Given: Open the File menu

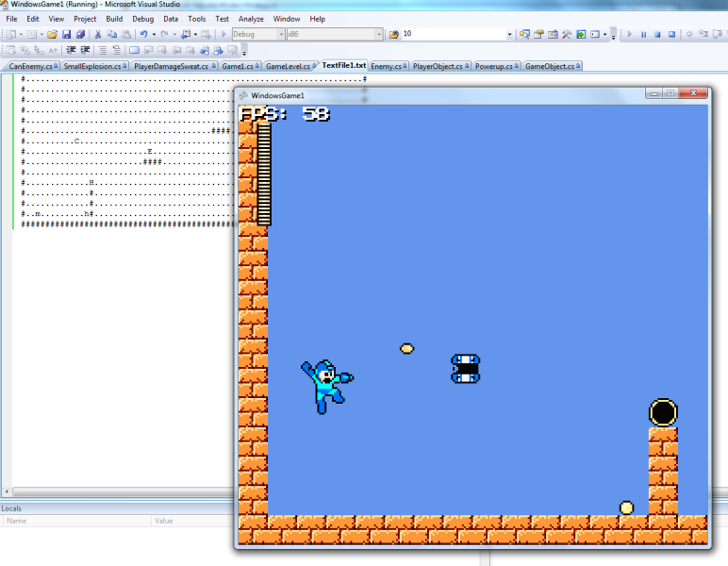Looking at the screenshot, I should [11, 19].
